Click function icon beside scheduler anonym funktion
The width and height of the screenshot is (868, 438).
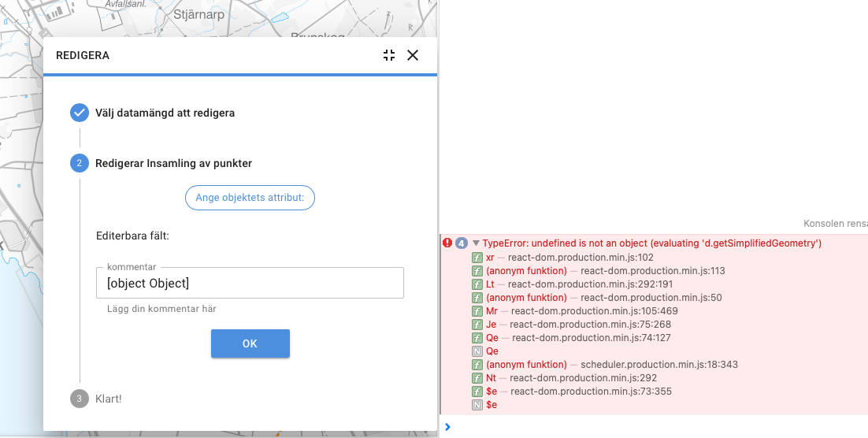coord(477,365)
